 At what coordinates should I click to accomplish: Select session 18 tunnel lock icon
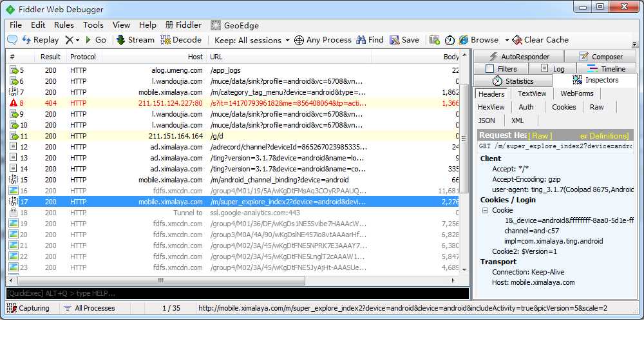pyautogui.click(x=14, y=213)
